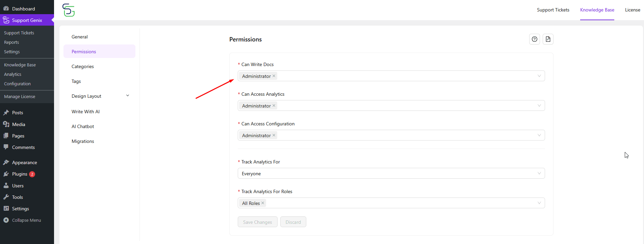Open Configuration in the sidebar submenu
Screen dimensions: 644x244
[17, 84]
